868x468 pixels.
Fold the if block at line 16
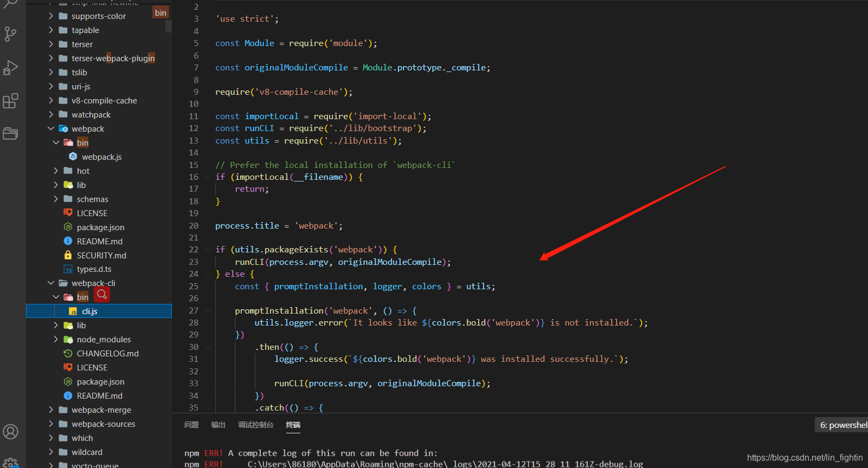coord(208,177)
